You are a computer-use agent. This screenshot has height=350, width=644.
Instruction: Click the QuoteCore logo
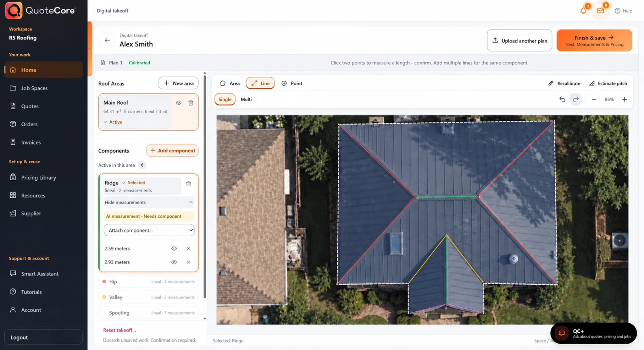41,10
